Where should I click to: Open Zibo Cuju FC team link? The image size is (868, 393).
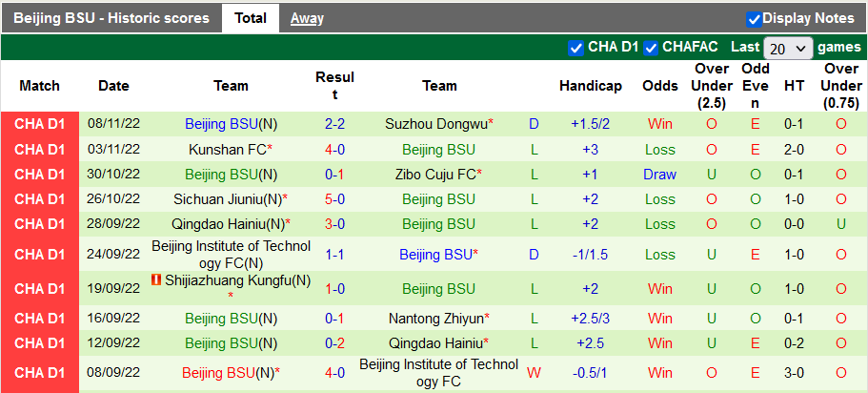pos(435,174)
